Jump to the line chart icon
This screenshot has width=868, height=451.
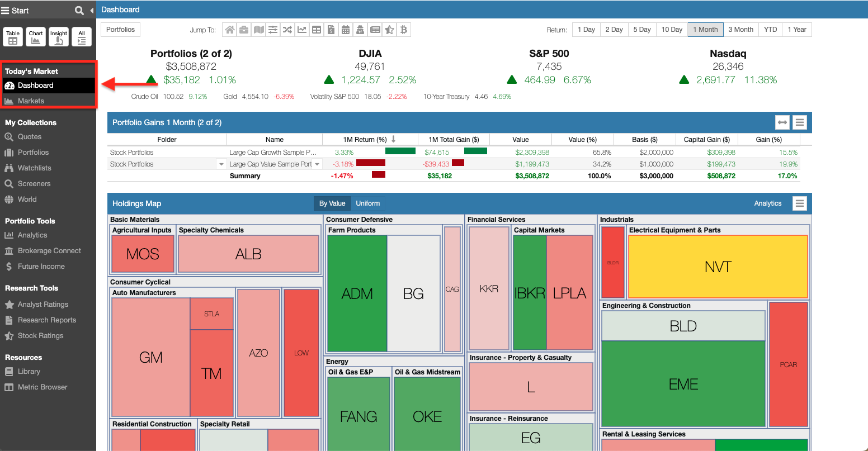click(x=302, y=30)
